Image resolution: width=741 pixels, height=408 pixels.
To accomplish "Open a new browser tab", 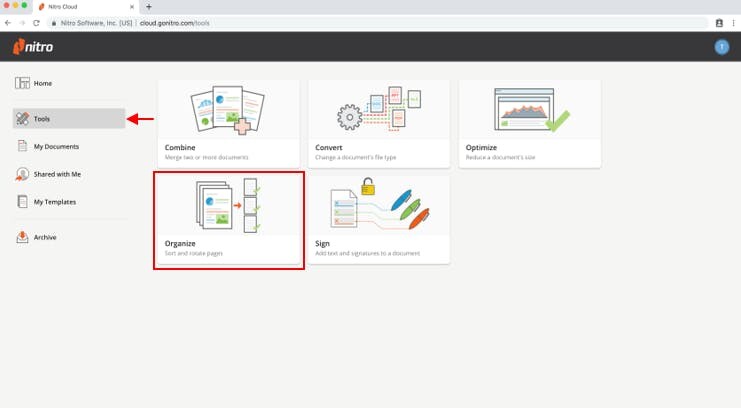I will pyautogui.click(x=149, y=7).
